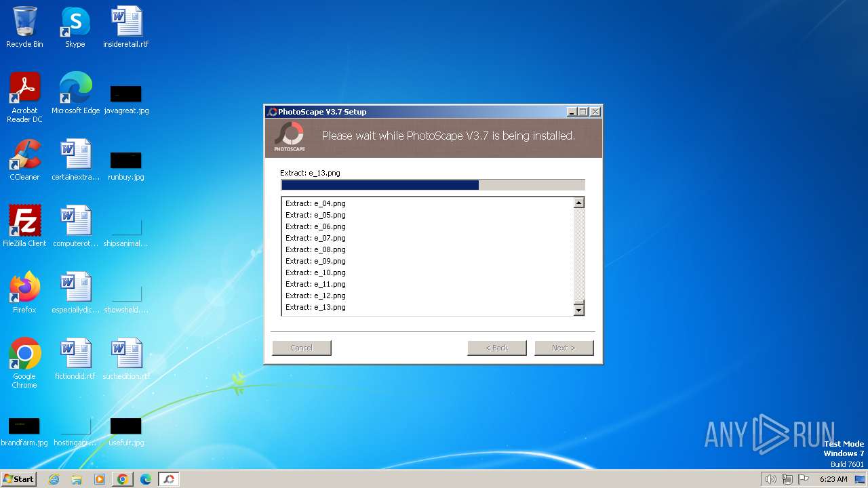The image size is (868, 488).
Task: Select the brandfarm.jpg file icon
Action: click(24, 432)
